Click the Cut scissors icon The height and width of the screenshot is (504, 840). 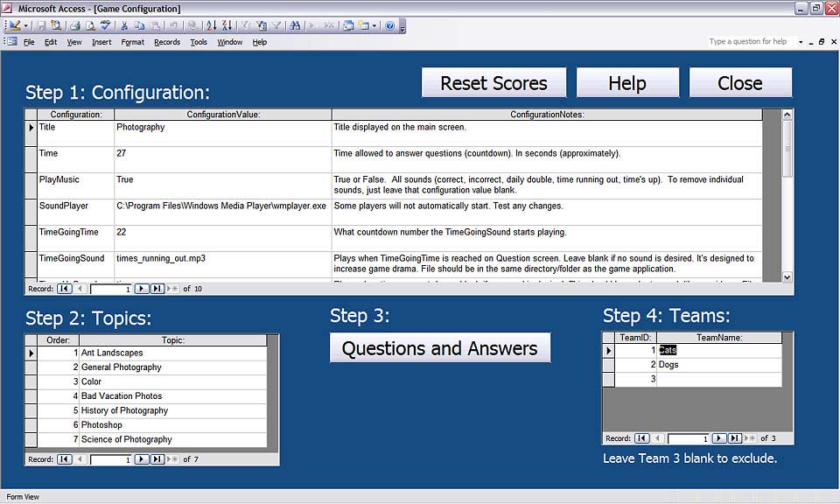(125, 26)
